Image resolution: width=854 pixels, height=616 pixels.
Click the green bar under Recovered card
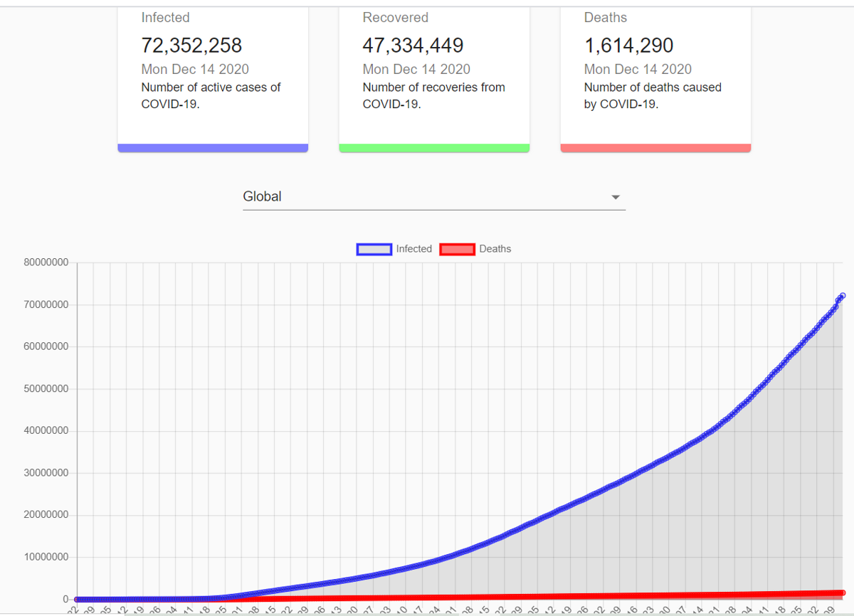434,148
